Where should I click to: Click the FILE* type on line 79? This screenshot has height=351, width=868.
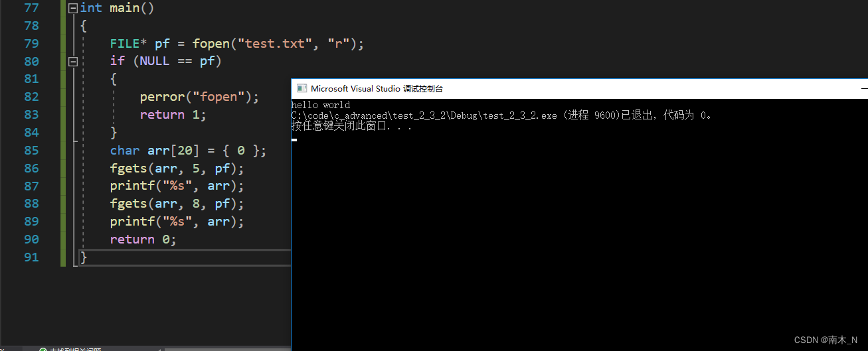pyautogui.click(x=129, y=44)
